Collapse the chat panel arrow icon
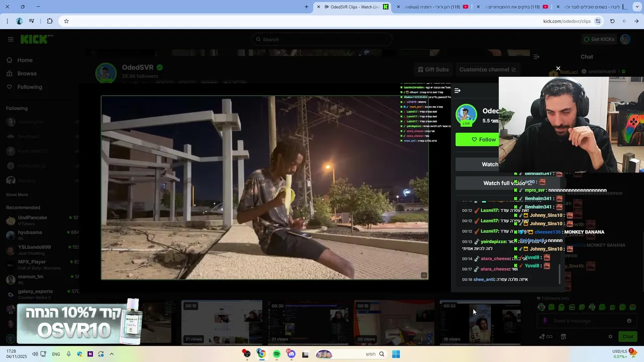The width and height of the screenshot is (644, 362). [x=536, y=57]
